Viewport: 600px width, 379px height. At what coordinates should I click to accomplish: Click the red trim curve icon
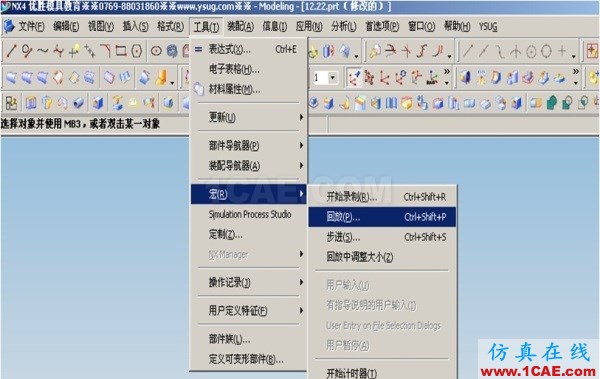[390, 51]
